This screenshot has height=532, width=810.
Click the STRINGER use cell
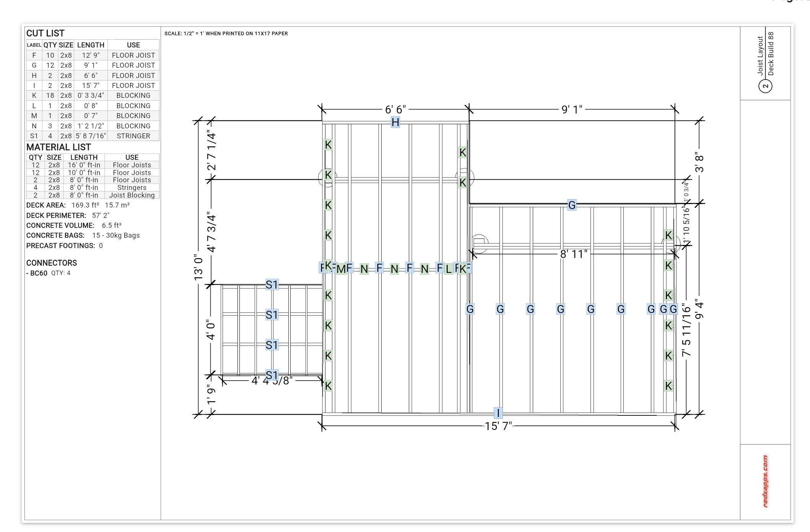pyautogui.click(x=133, y=136)
